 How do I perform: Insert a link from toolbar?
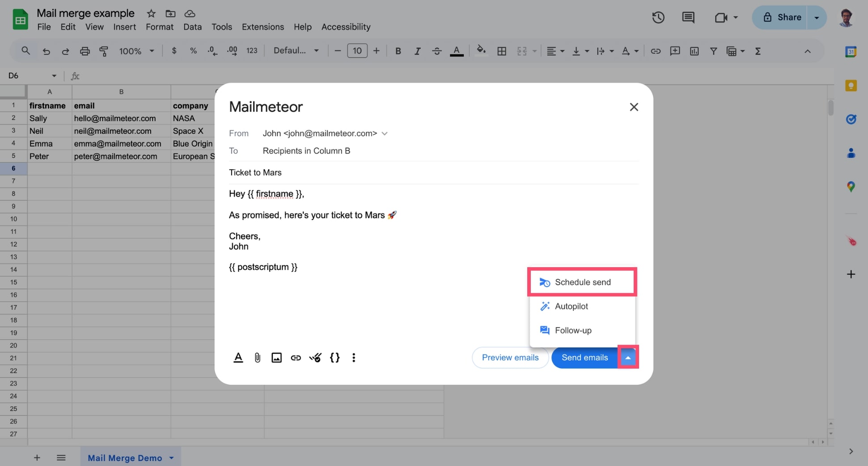click(656, 51)
